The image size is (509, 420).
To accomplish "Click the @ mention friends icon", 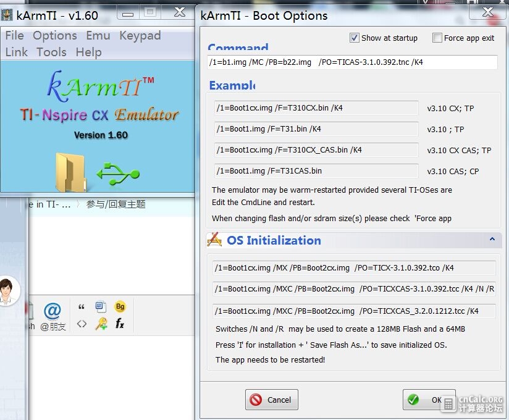I will click(53, 311).
